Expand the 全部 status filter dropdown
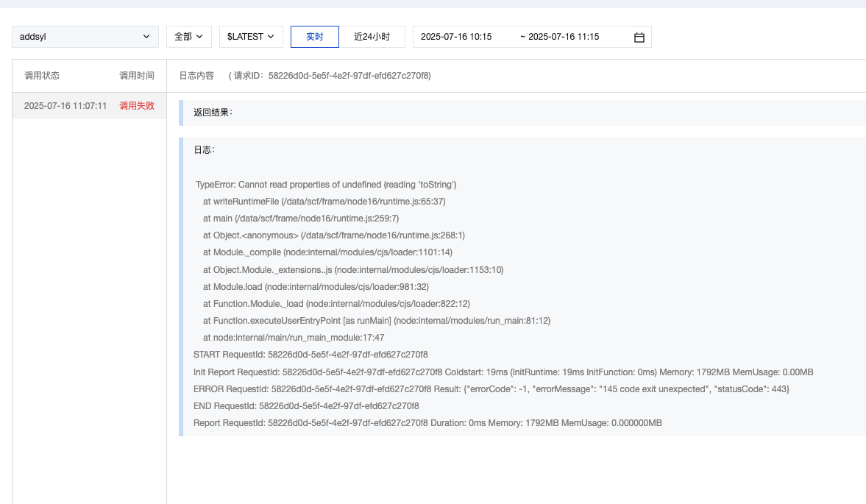The image size is (866, 504). (189, 37)
